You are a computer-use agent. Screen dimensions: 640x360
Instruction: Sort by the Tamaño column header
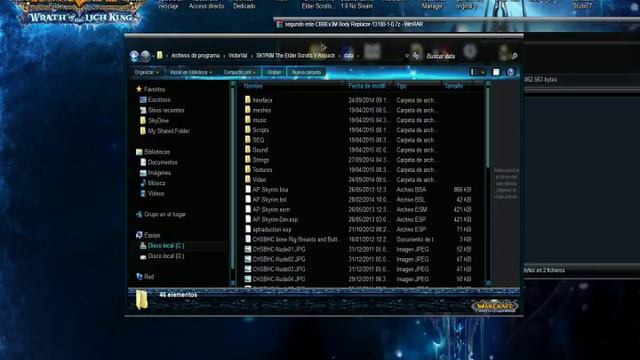(458, 86)
